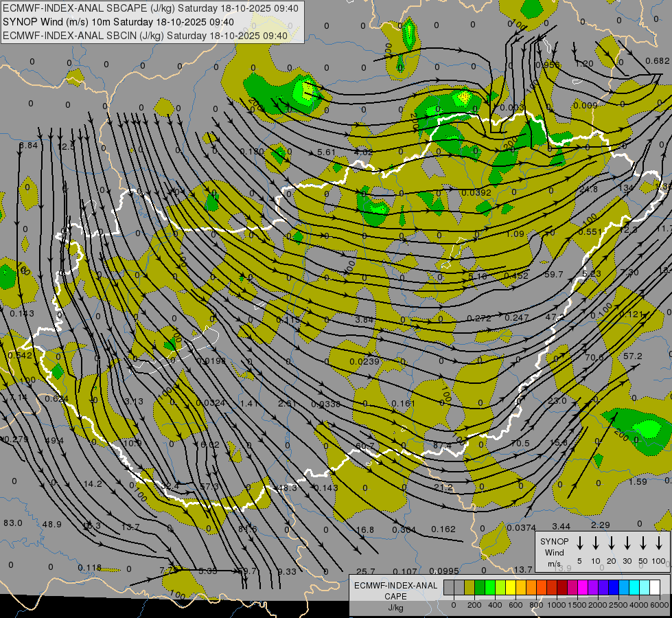Screen dimensions: 672x618
Task: Pick the dark green CAPE legend swatch
Action: click(x=480, y=587)
